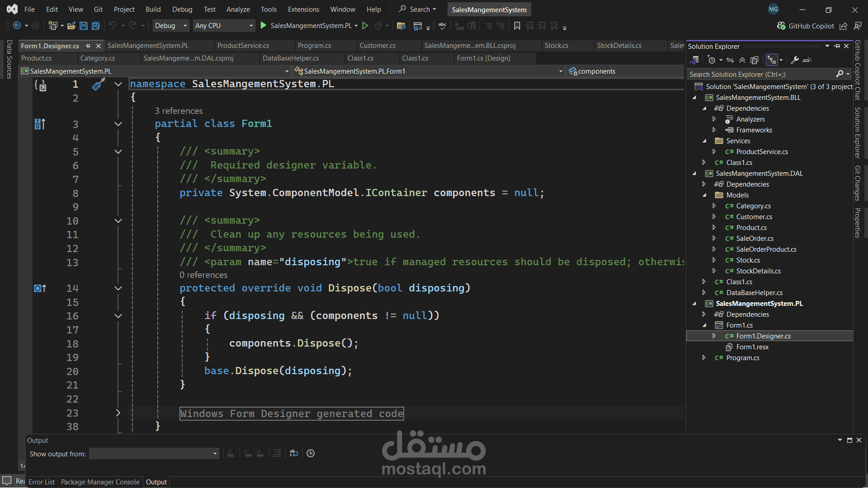Open the Show output from combo box

[154, 454]
